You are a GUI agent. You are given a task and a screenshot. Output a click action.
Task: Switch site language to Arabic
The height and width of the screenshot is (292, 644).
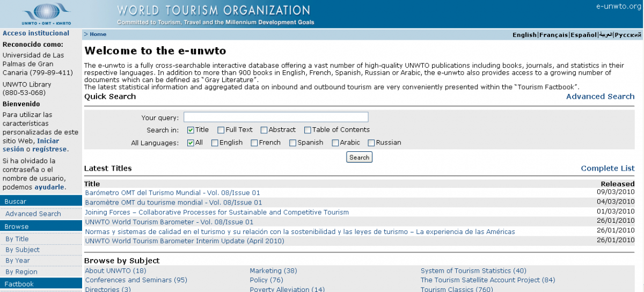[x=606, y=35]
